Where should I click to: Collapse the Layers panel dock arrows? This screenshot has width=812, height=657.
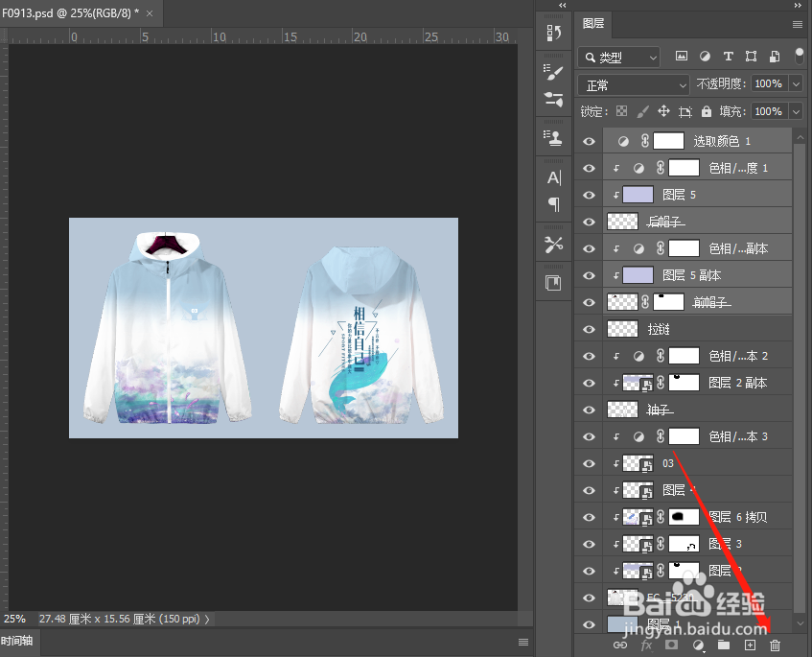(x=798, y=5)
